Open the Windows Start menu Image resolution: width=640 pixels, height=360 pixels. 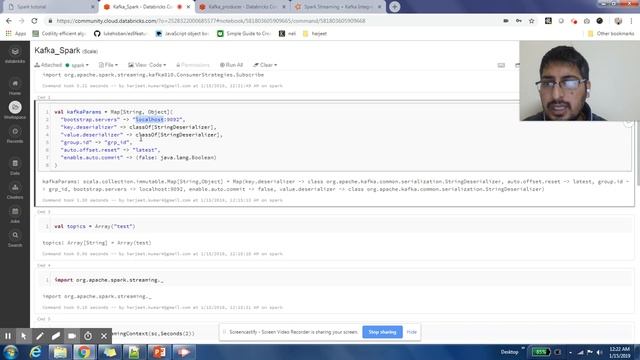tap(11, 352)
